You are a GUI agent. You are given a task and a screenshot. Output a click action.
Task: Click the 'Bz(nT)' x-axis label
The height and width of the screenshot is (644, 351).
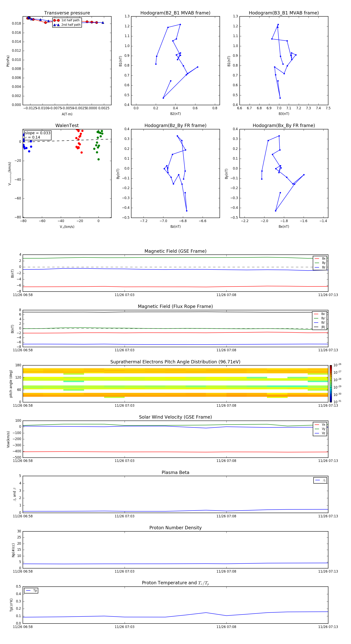175,227
